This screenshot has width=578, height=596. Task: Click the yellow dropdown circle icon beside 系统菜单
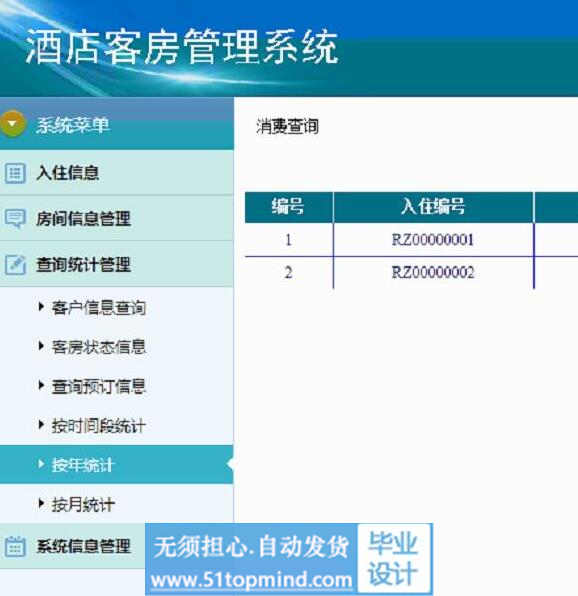12,124
